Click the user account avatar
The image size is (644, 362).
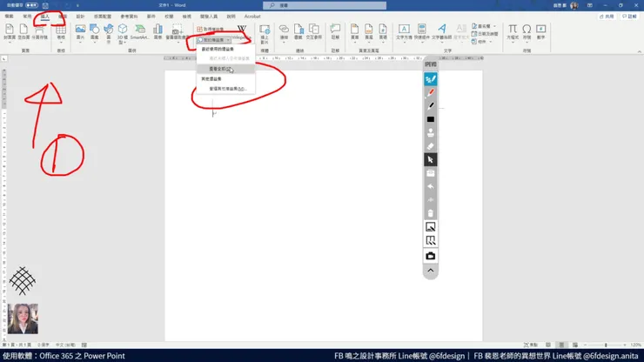[x=574, y=5]
